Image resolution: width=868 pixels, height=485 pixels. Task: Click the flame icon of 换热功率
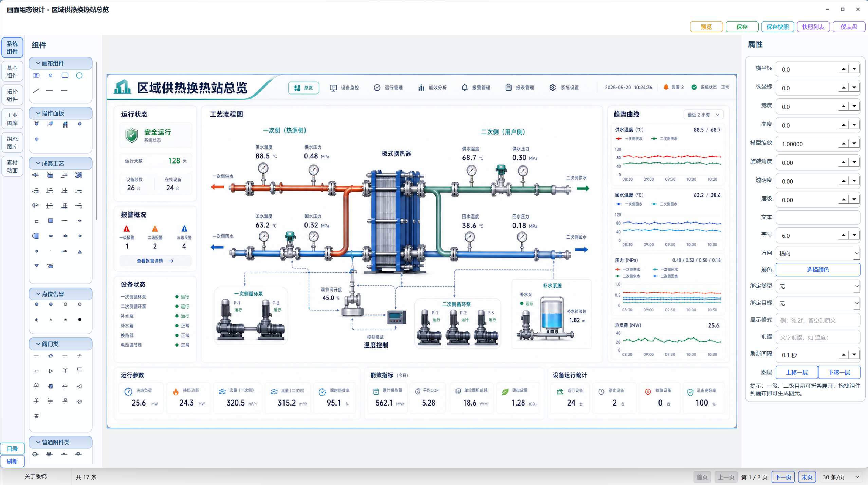pyautogui.click(x=176, y=392)
